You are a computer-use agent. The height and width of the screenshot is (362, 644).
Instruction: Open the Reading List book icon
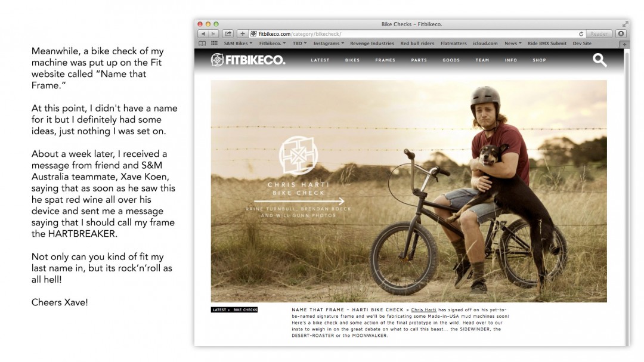click(202, 43)
